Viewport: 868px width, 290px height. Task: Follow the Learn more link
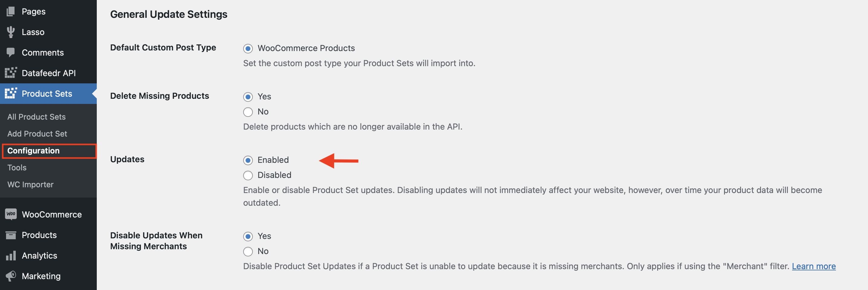tap(814, 266)
